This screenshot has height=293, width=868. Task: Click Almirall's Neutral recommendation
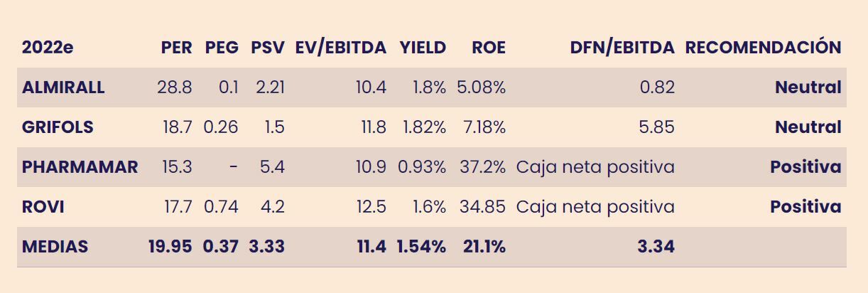click(x=808, y=87)
